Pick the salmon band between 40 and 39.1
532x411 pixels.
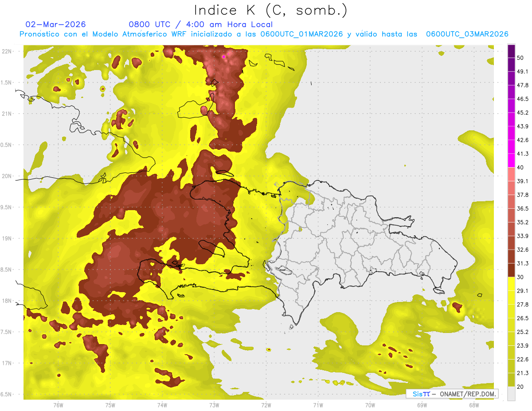tap(511, 173)
